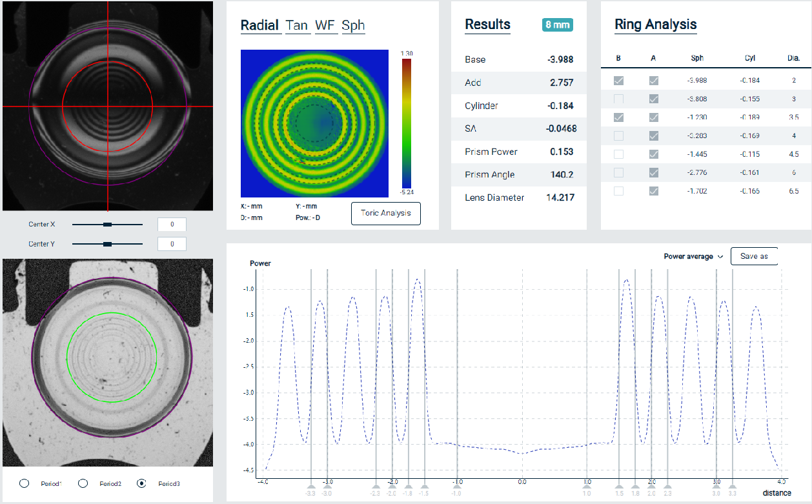Switch to the Sph tab
Image resolution: width=812 pixels, height=504 pixels.
pyautogui.click(x=353, y=25)
